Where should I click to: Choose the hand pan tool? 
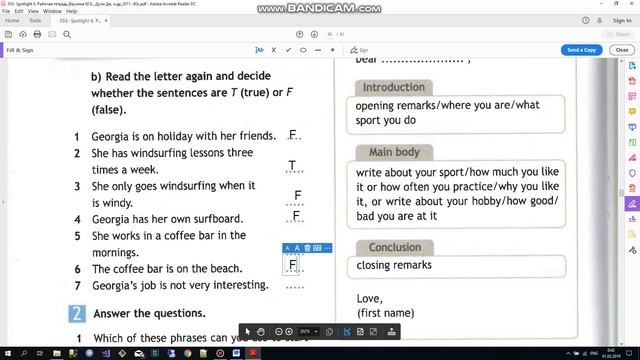pyautogui.click(x=261, y=332)
